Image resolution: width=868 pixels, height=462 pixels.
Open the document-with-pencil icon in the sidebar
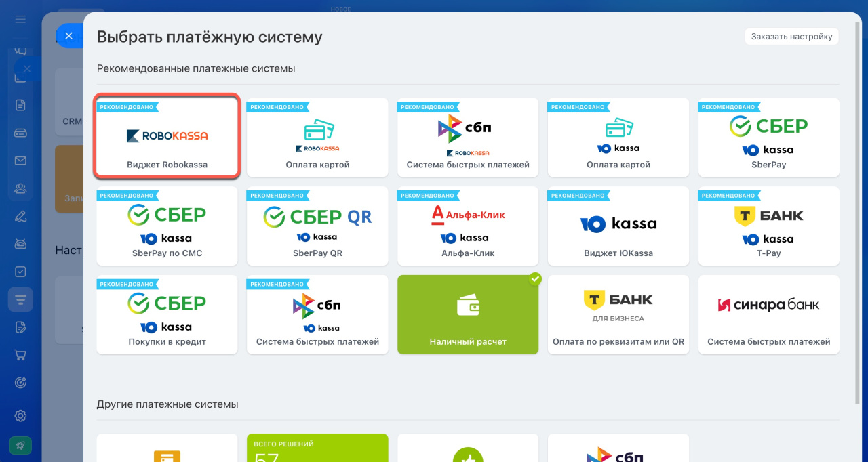coord(20,327)
